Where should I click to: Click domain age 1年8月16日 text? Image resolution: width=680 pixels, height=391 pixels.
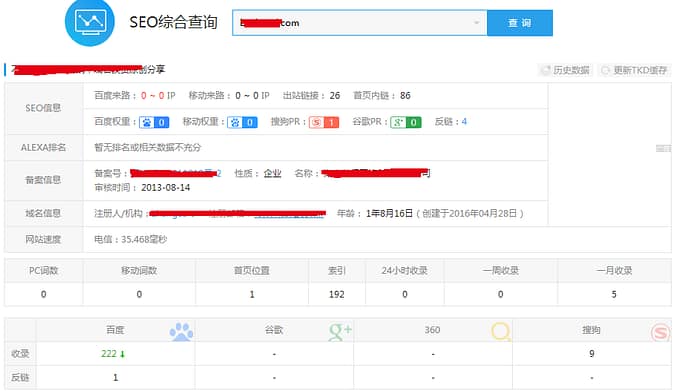click(389, 214)
